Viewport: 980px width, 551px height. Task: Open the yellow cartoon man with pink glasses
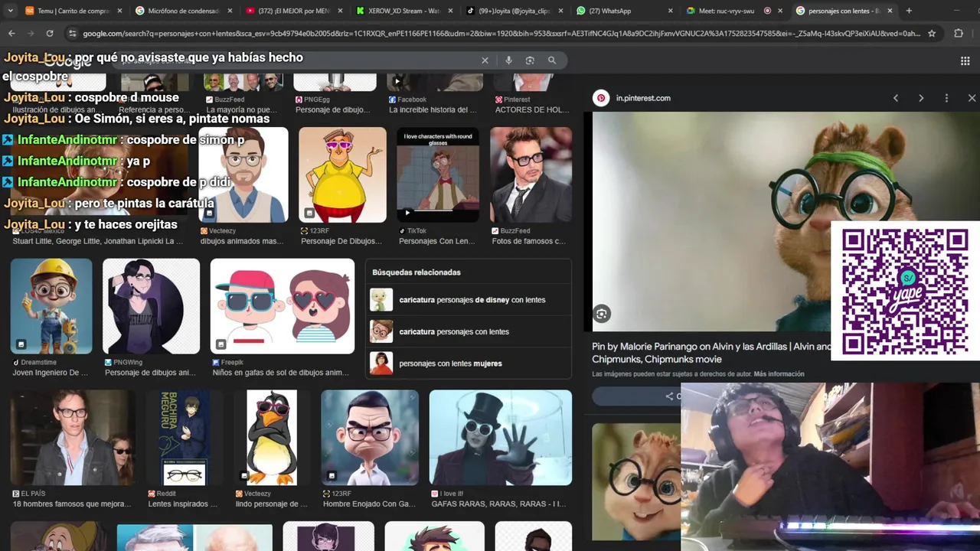click(341, 175)
